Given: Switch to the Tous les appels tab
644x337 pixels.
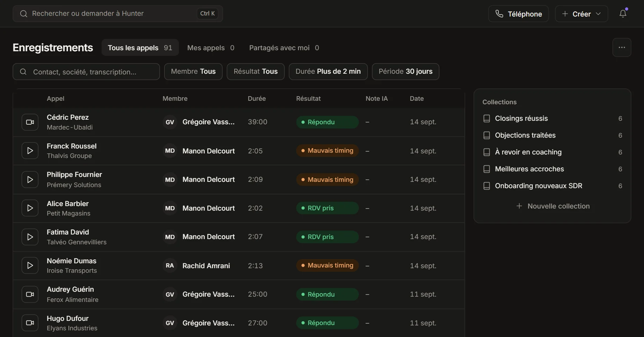Looking at the screenshot, I should point(140,48).
